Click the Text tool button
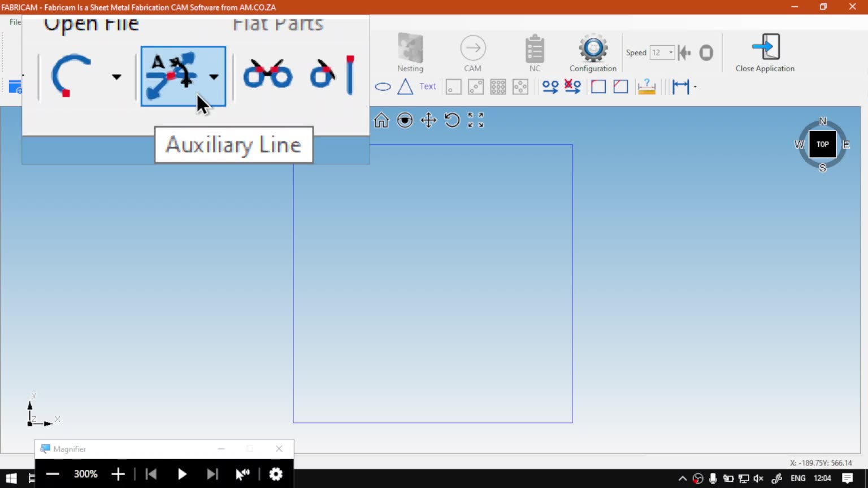Viewport: 868px width, 488px height. pos(428,86)
